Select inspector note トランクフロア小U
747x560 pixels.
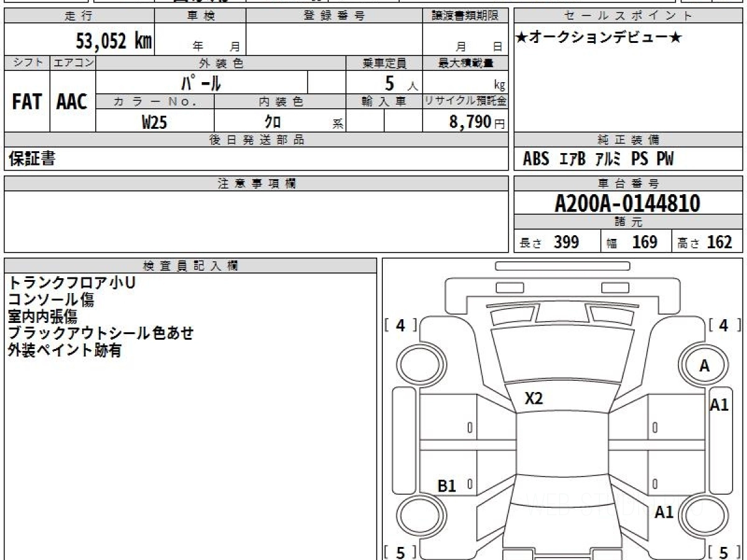(x=72, y=282)
